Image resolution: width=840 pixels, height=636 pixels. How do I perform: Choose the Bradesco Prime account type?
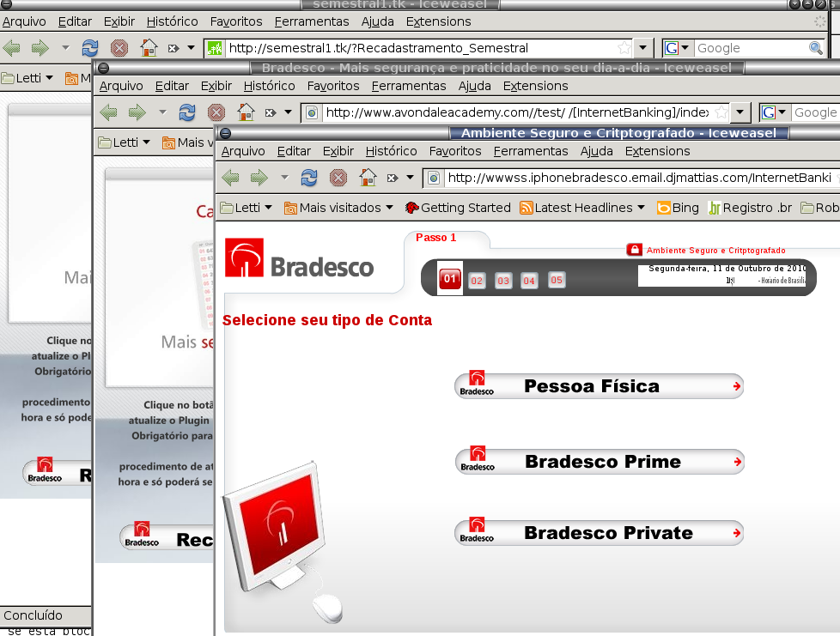click(600, 462)
